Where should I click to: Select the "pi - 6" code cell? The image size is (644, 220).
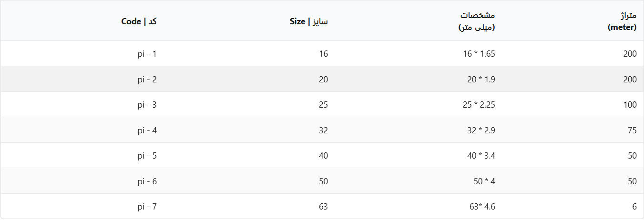tap(147, 181)
